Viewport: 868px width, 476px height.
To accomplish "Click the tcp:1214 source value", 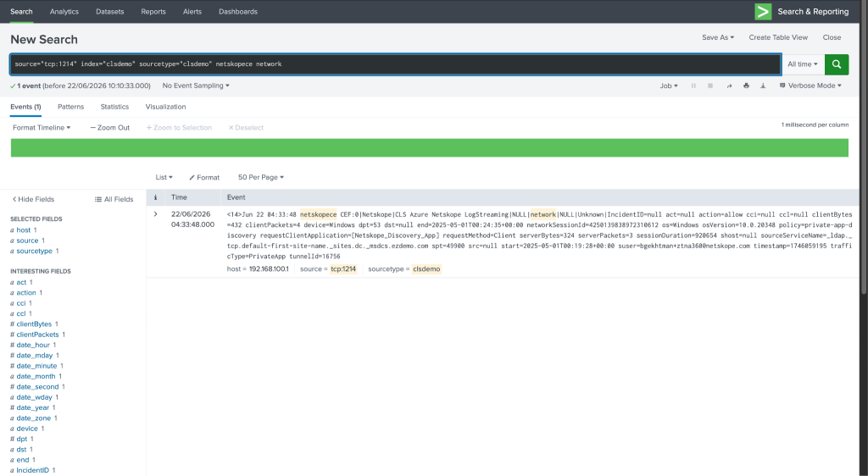I will pyautogui.click(x=343, y=269).
